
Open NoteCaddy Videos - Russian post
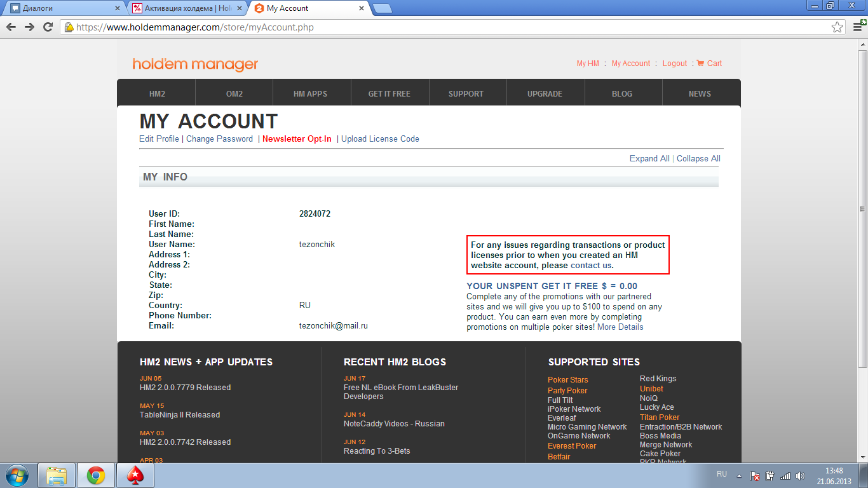(x=394, y=423)
